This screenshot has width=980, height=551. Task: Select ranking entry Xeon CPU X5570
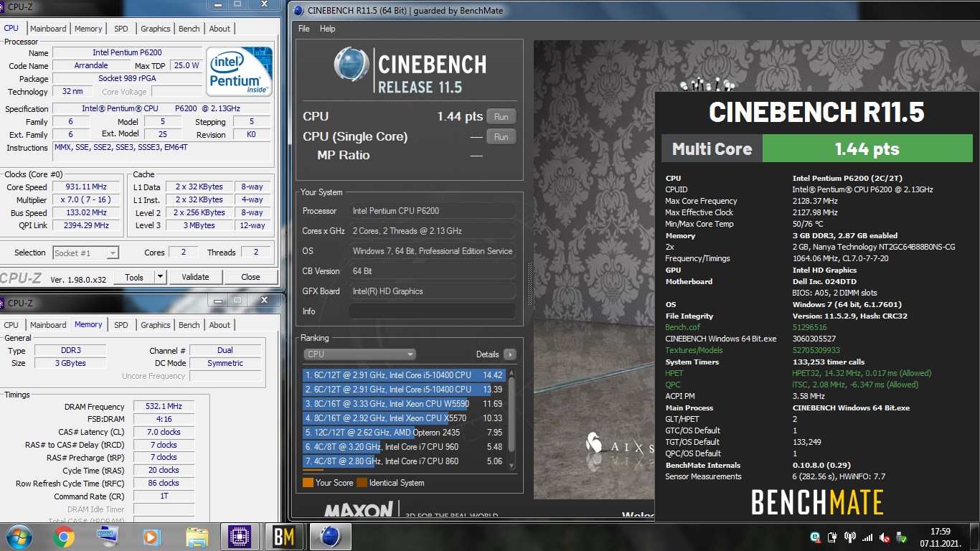coord(405,418)
